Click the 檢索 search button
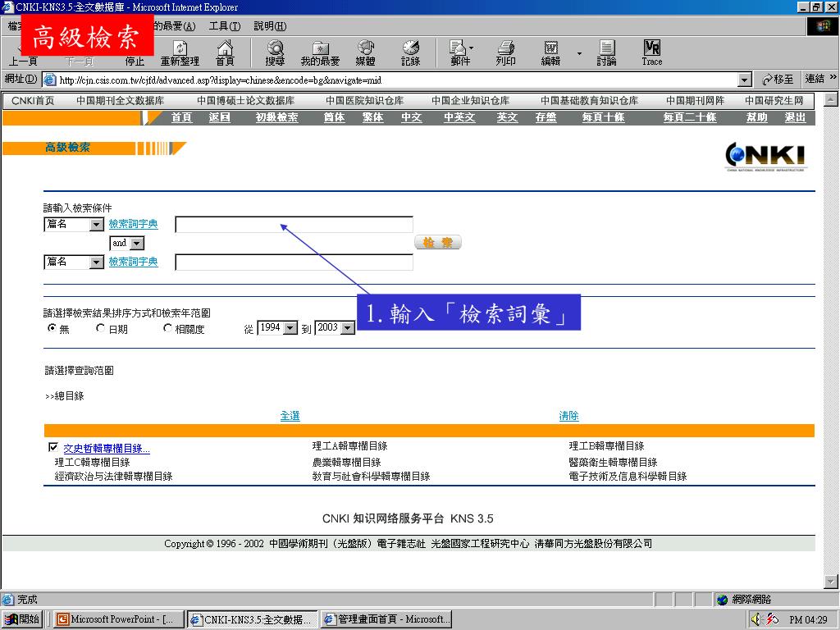The width and height of the screenshot is (840, 630). [438, 243]
